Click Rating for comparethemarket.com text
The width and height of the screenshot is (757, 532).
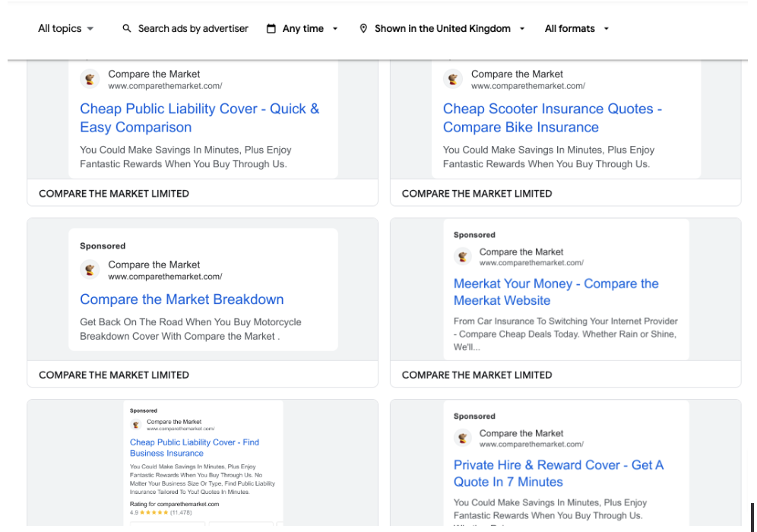coord(174,504)
